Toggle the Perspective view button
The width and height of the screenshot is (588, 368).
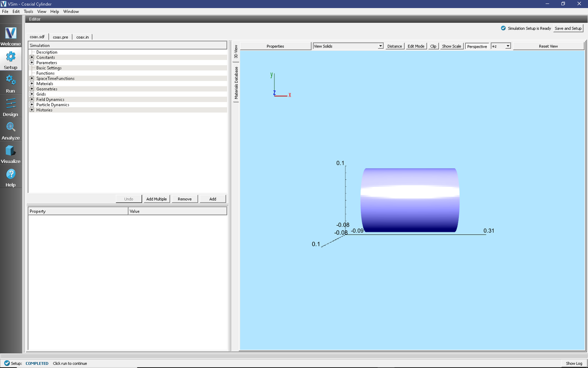tap(477, 46)
